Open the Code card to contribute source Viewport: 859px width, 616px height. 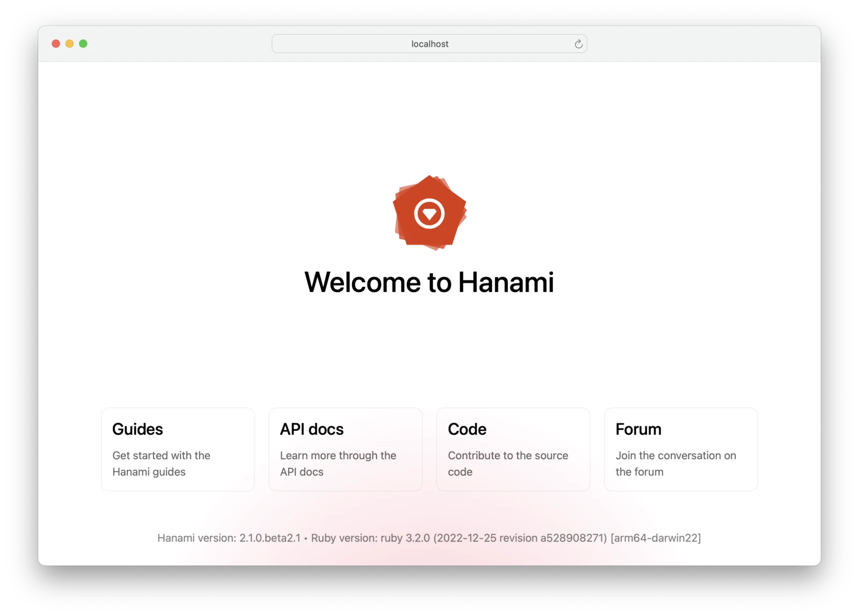513,449
